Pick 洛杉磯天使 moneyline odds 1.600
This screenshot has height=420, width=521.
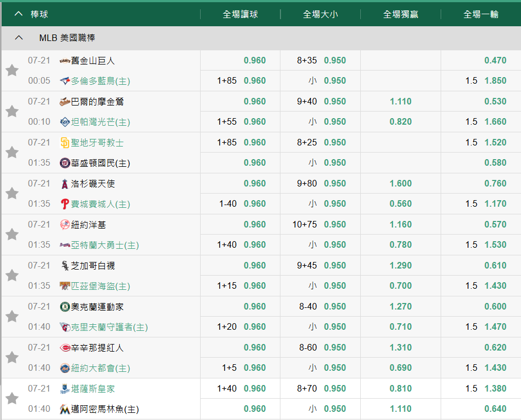(x=401, y=183)
